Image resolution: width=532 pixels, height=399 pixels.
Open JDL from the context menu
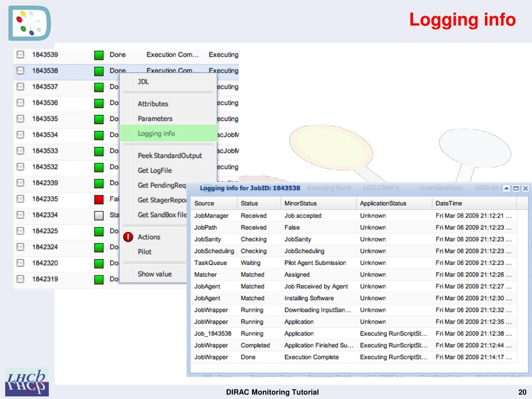(168, 82)
